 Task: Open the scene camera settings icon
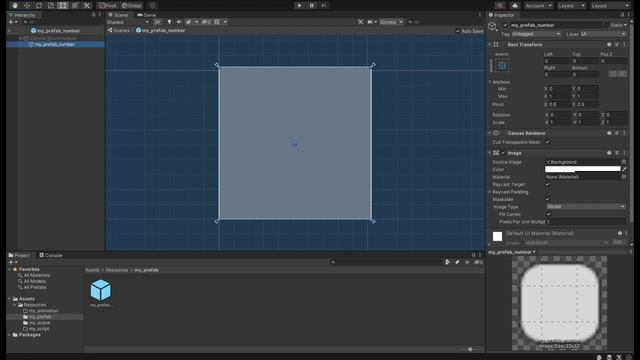371,22
